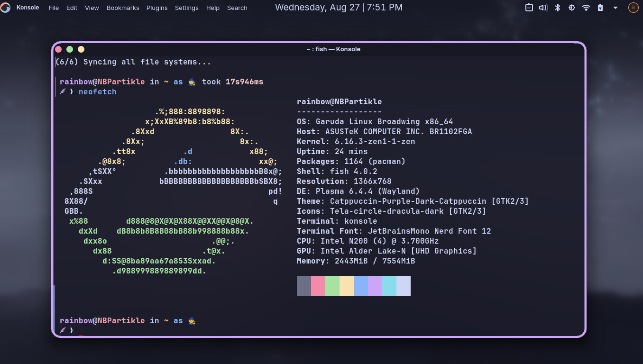The height and width of the screenshot is (364, 643).
Task: Click the battery charging icon
Action: coord(600,8)
